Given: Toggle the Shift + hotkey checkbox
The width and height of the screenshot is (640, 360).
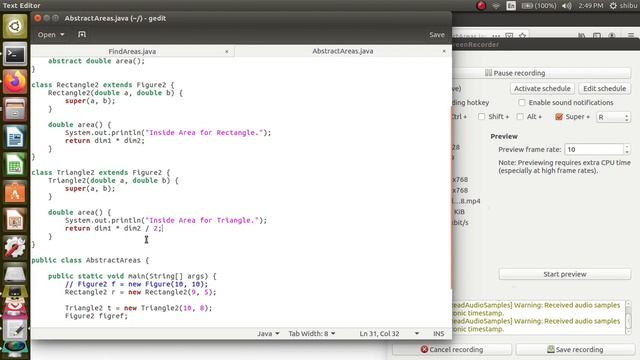Looking at the screenshot, I should click(x=482, y=117).
